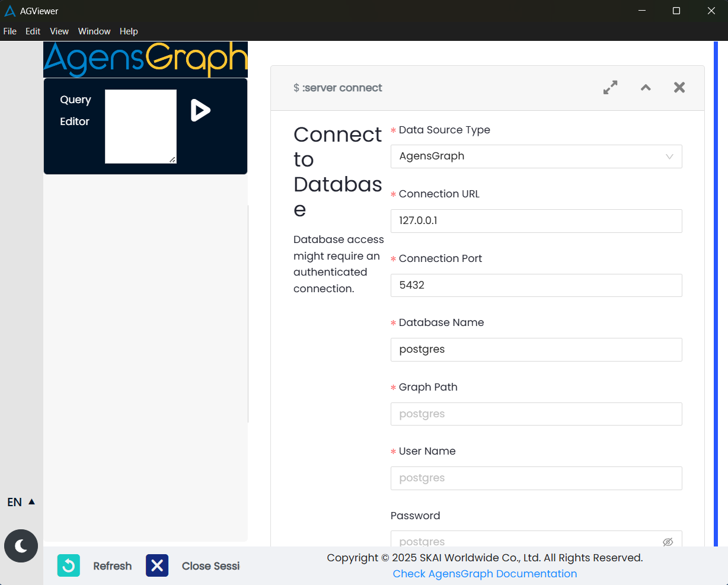Toggle password visibility eye icon

click(x=668, y=542)
